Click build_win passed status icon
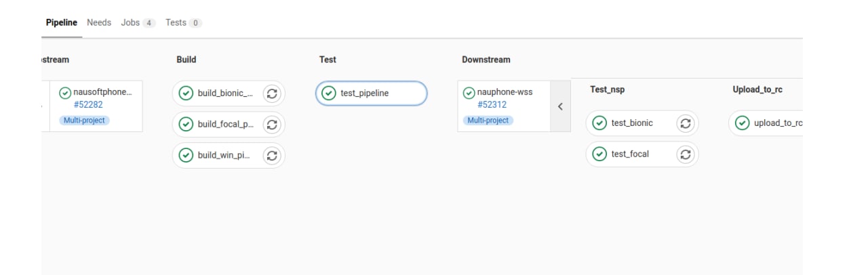This screenshot has height=275, width=868. pos(186,156)
